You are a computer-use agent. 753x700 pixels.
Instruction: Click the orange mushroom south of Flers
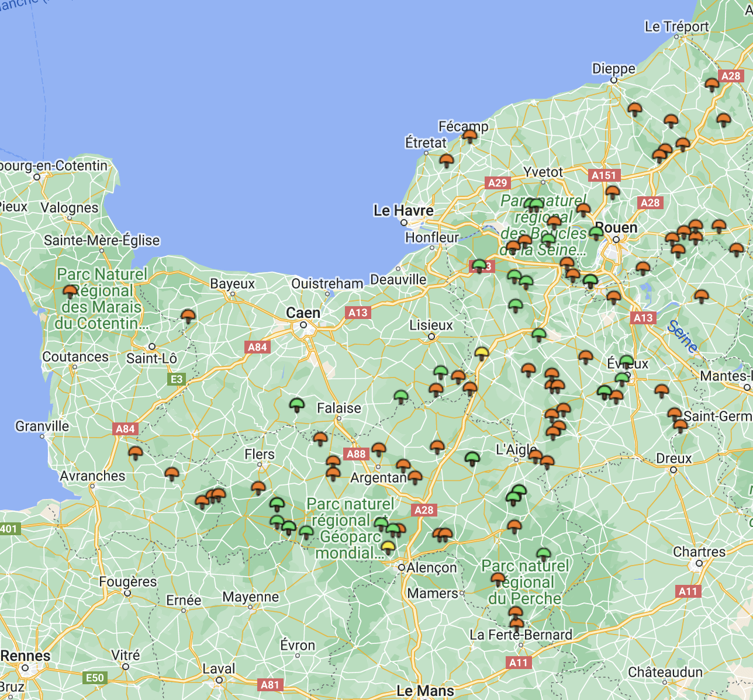(x=258, y=487)
